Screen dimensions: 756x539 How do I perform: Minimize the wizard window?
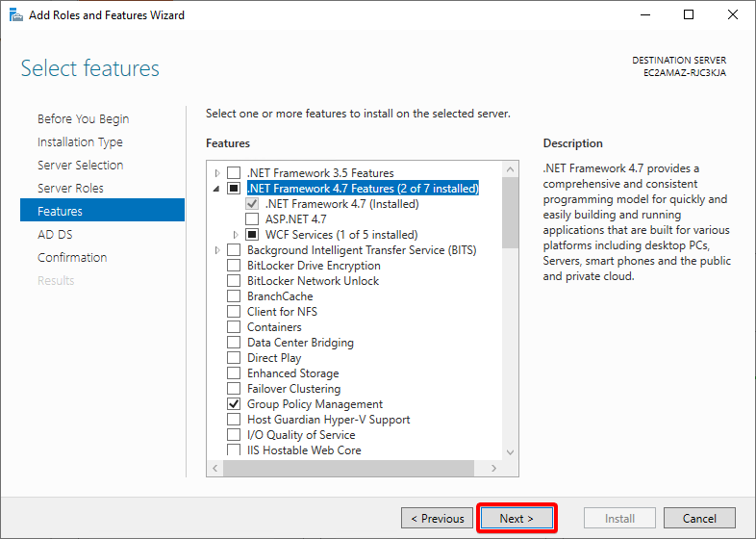pos(645,15)
